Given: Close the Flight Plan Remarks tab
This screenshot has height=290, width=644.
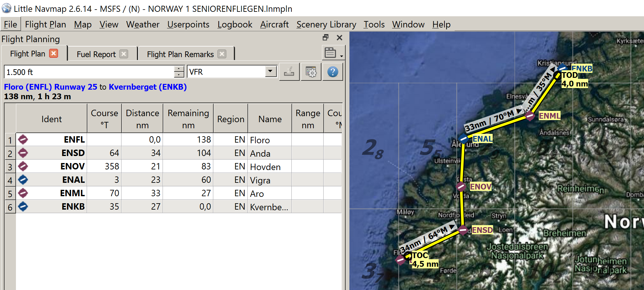Looking at the screenshot, I should tap(222, 54).
